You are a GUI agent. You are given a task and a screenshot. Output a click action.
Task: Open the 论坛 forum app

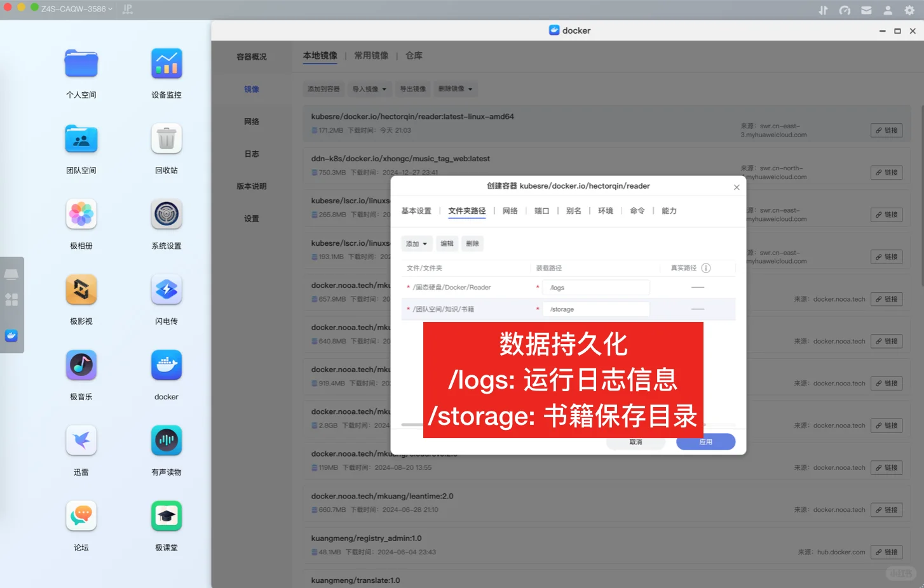[81, 516]
